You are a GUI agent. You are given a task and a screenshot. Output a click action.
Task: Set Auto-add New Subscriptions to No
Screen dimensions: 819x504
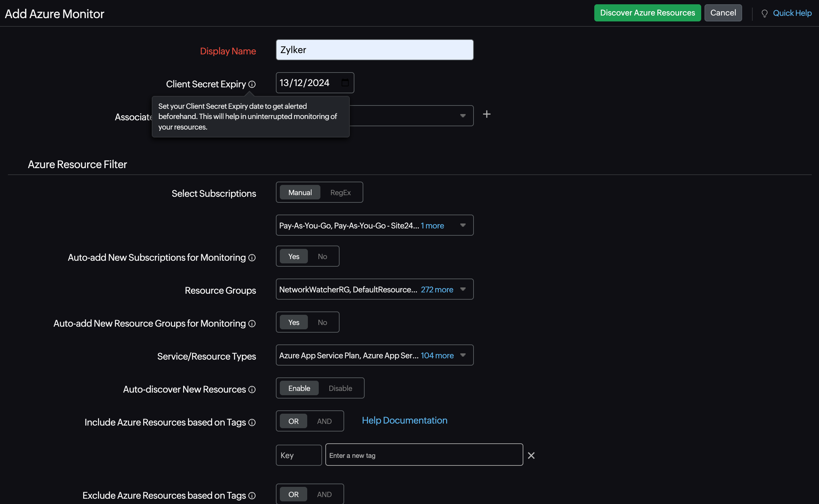click(322, 256)
